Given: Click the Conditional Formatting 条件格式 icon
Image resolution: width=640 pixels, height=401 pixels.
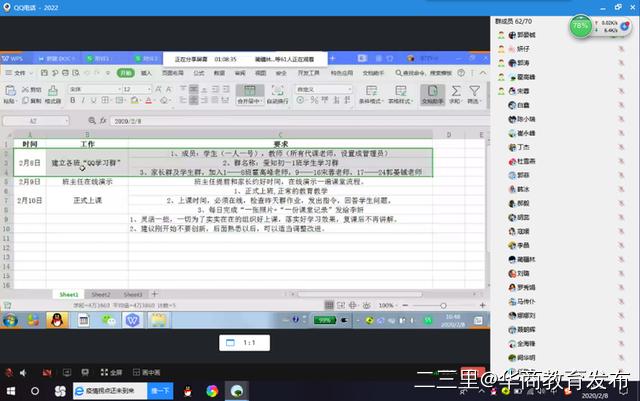Looking at the screenshot, I should [x=371, y=91].
